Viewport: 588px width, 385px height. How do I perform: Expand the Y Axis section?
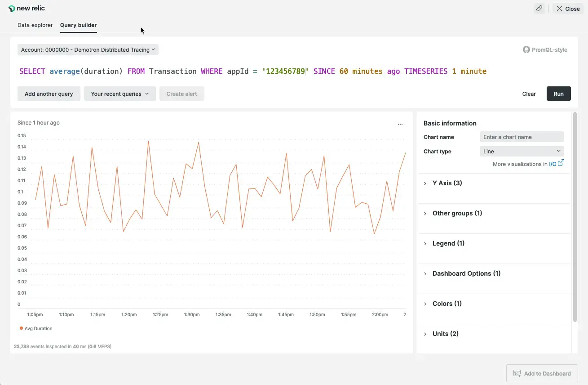(x=447, y=183)
